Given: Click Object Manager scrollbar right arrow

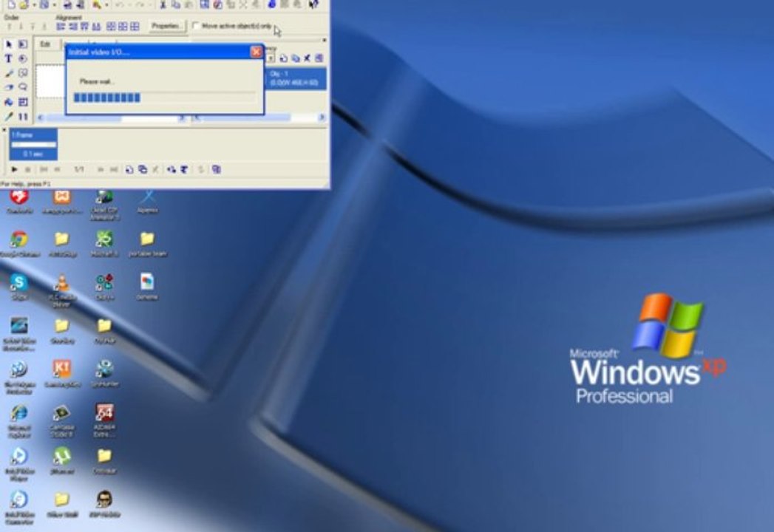Looking at the screenshot, I should coord(322,117).
